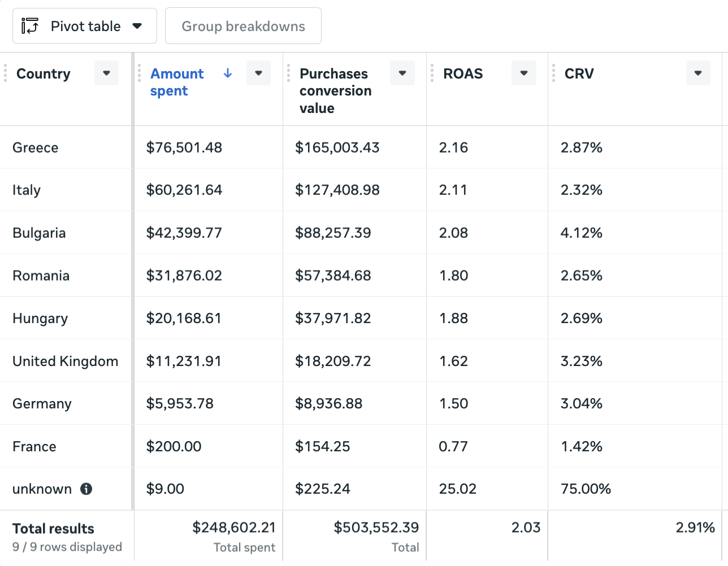728x566 pixels.
Task: Click Hungary conversion value $37,971.82
Action: click(333, 318)
